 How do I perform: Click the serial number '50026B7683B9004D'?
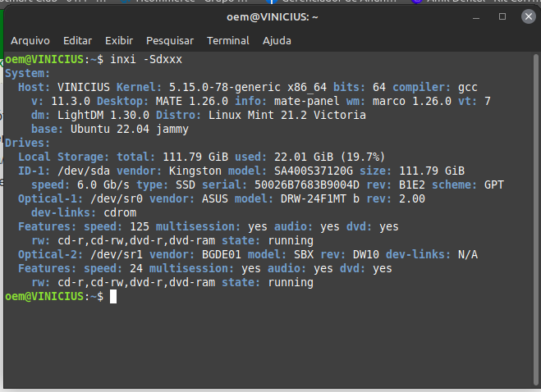pos(307,185)
